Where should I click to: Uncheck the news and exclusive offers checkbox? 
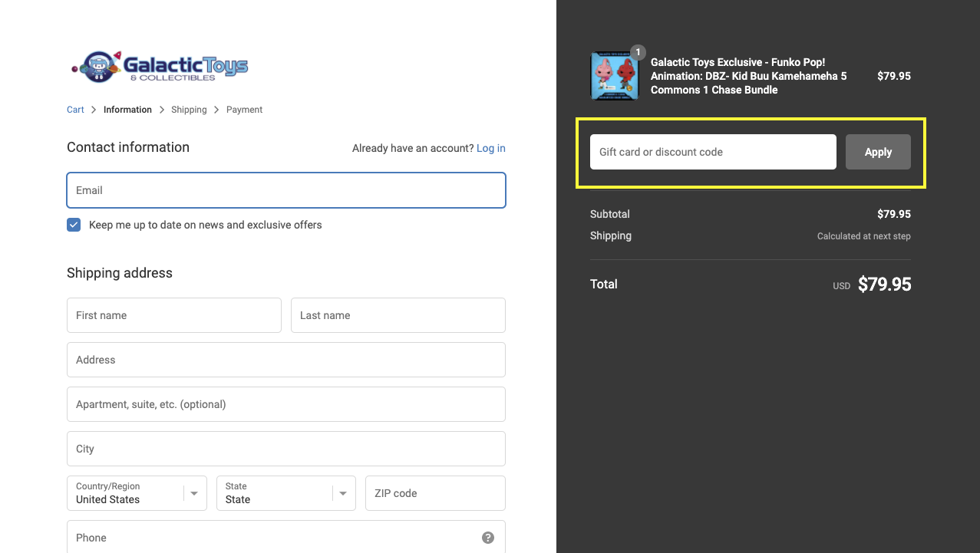74,225
